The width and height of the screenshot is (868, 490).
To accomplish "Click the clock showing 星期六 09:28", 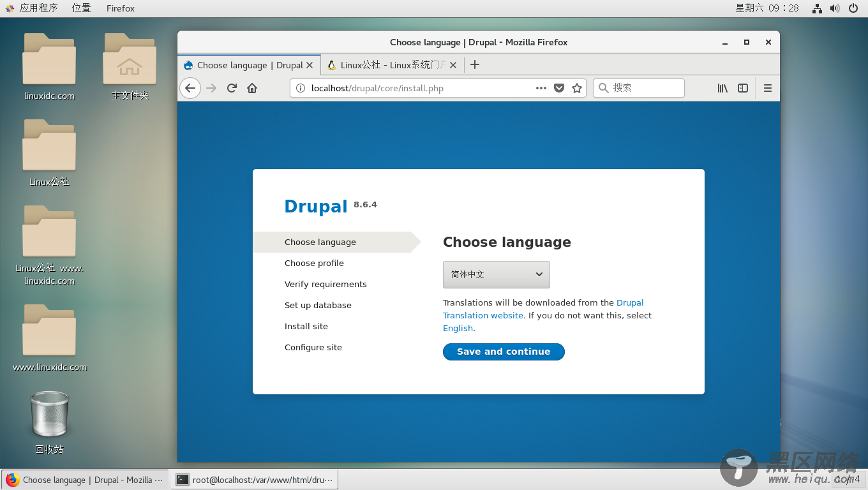I will pos(767,8).
